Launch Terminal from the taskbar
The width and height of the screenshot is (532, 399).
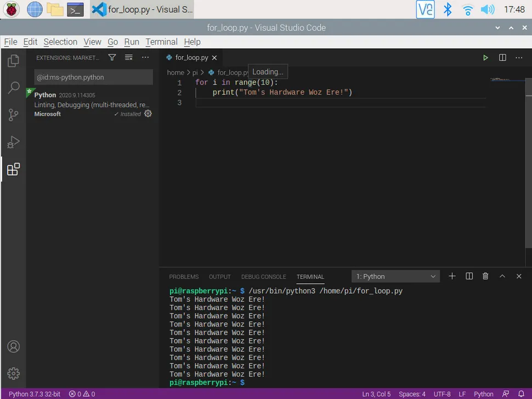pyautogui.click(x=75, y=9)
